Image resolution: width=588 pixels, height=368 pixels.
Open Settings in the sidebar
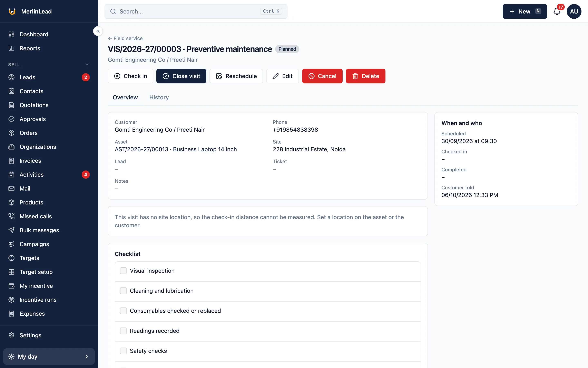pos(49,335)
